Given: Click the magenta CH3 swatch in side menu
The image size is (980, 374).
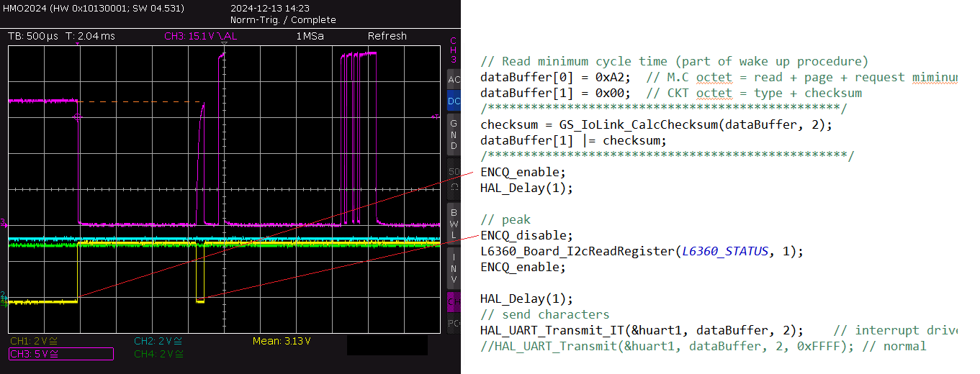Looking at the screenshot, I should coord(453,301).
